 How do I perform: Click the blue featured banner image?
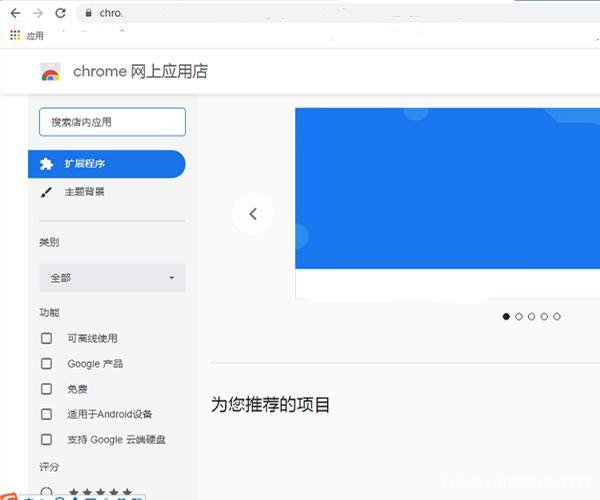(447, 188)
